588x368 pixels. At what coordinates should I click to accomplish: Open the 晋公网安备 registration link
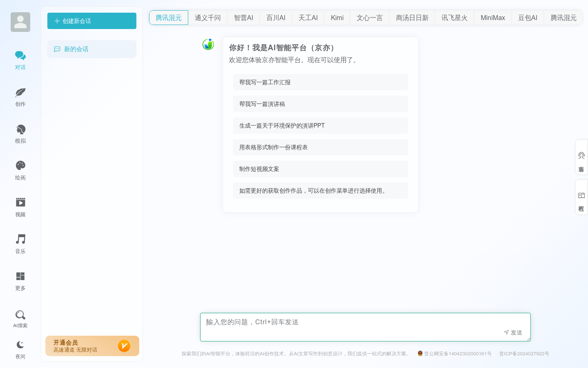pos(458,354)
